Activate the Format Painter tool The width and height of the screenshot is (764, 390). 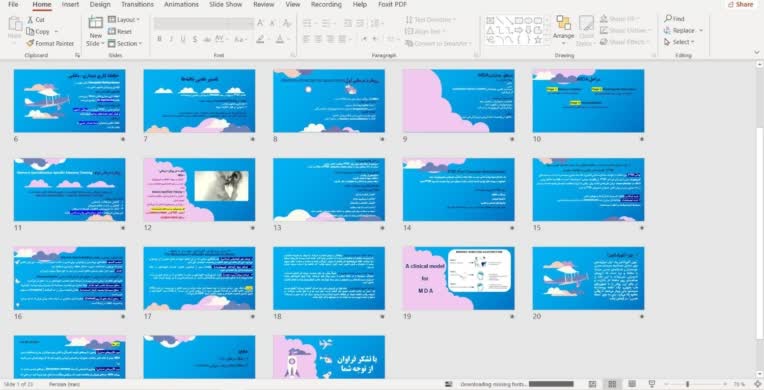(50, 43)
